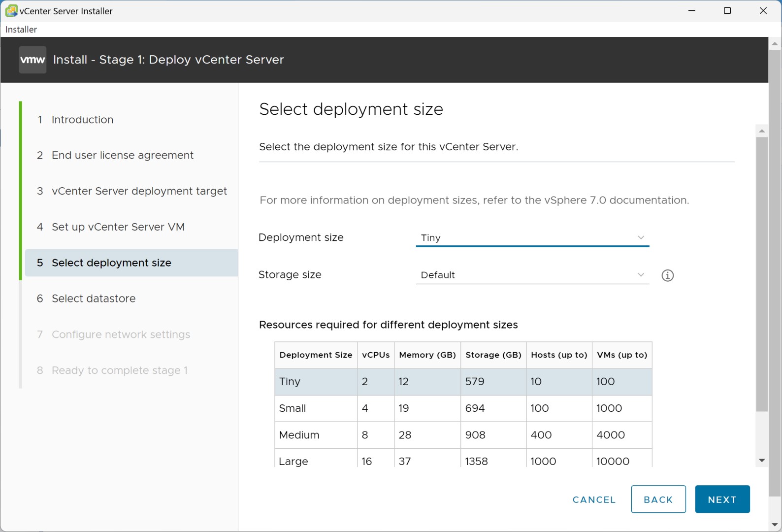Click the Select deployment size heading
Screen dimensions: 782x532
point(351,109)
